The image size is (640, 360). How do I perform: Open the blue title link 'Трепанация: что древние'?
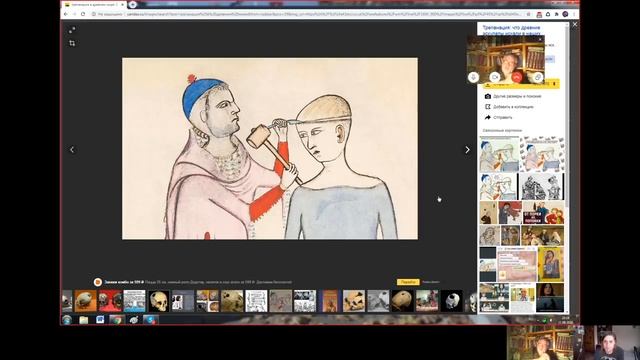[x=511, y=28]
